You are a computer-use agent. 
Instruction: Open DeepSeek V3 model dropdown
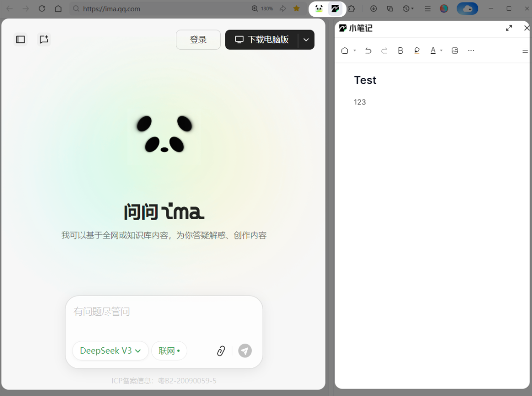(x=110, y=351)
